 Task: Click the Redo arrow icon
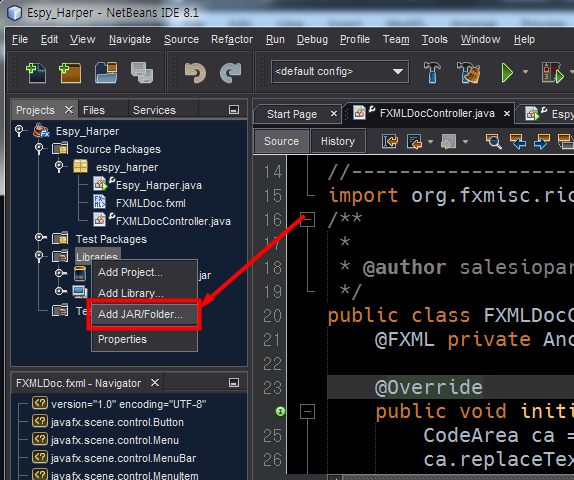point(231,72)
